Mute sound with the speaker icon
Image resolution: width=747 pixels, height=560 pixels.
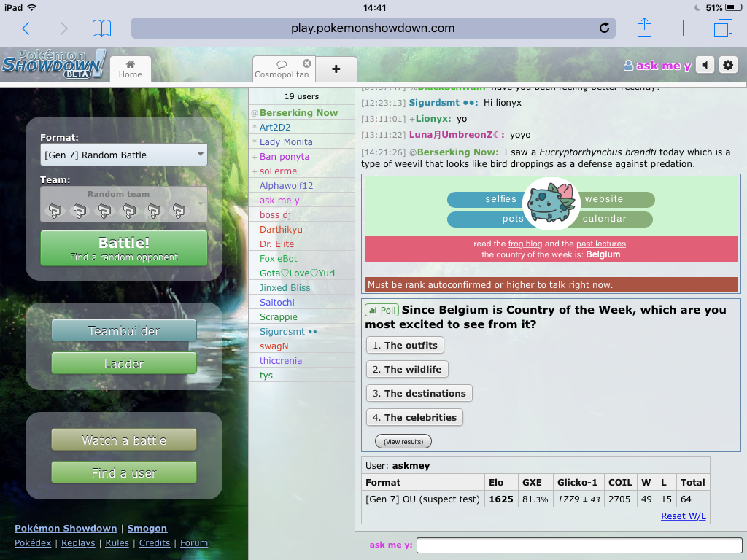(705, 65)
